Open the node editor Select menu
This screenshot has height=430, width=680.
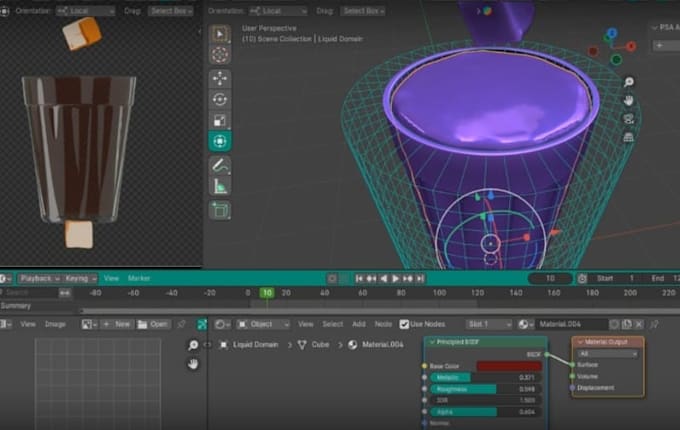(x=333, y=324)
